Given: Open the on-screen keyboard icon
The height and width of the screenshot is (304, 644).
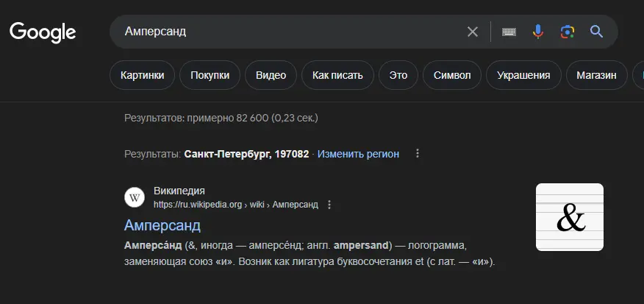Looking at the screenshot, I should (509, 32).
